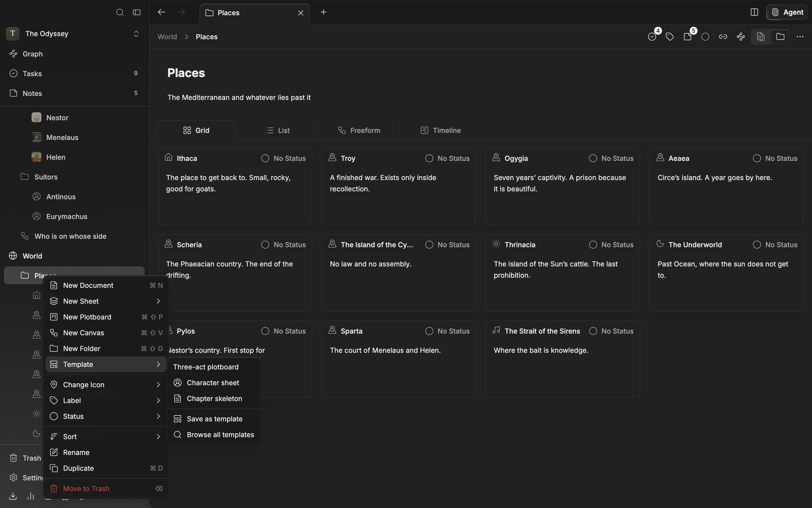Open the notes icon with badge 5
The image size is (812, 508).
click(688, 37)
